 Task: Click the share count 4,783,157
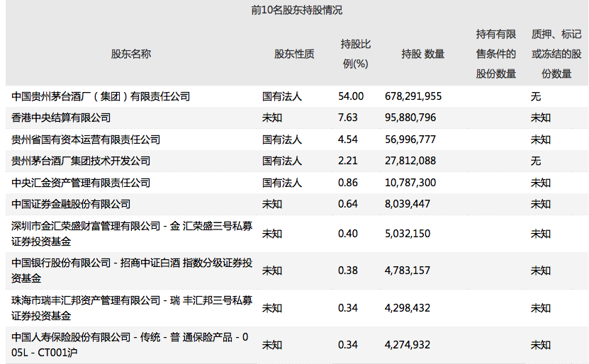click(x=408, y=271)
